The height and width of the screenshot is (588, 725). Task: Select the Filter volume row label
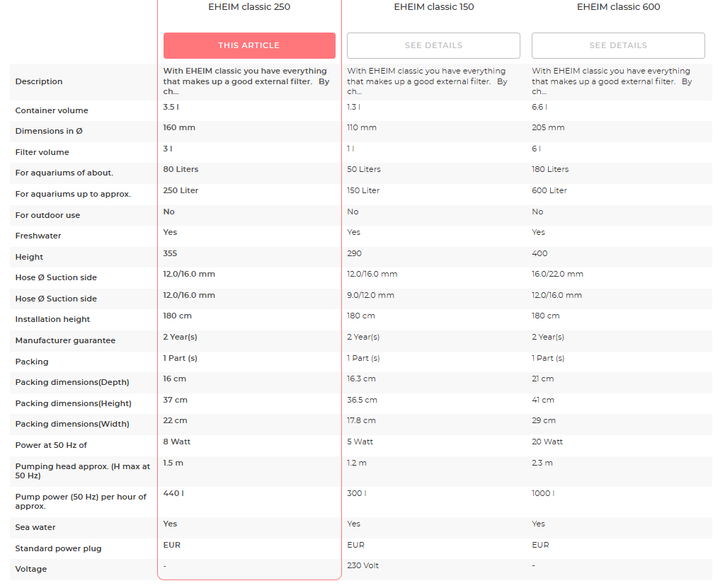pos(42,152)
